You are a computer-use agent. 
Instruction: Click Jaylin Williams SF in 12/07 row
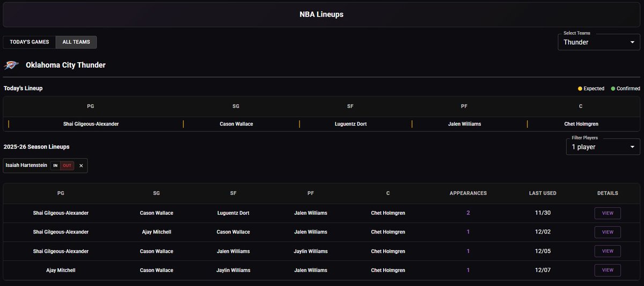coord(233,270)
